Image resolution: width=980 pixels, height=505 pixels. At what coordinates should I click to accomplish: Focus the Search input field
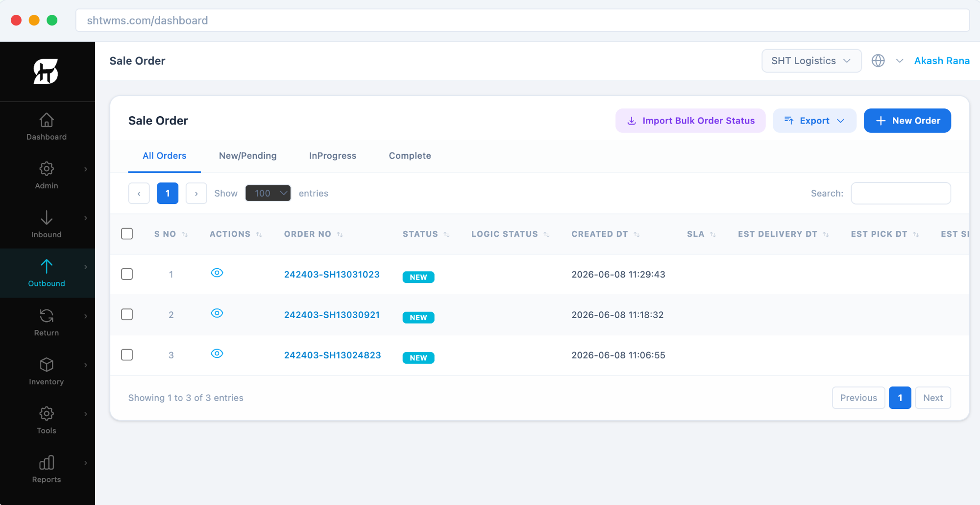coord(901,193)
